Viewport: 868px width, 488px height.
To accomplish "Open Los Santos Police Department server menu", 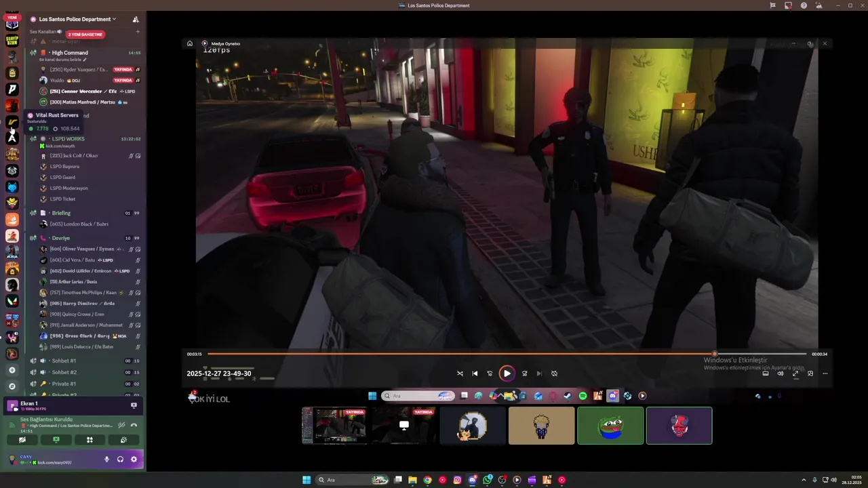I will 78,19.
